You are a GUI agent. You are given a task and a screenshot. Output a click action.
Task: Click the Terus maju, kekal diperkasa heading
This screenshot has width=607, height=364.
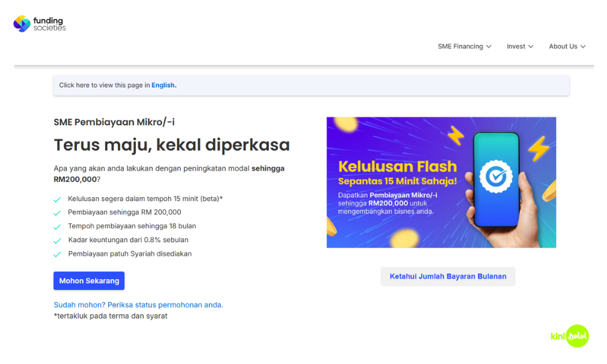pyautogui.click(x=172, y=145)
